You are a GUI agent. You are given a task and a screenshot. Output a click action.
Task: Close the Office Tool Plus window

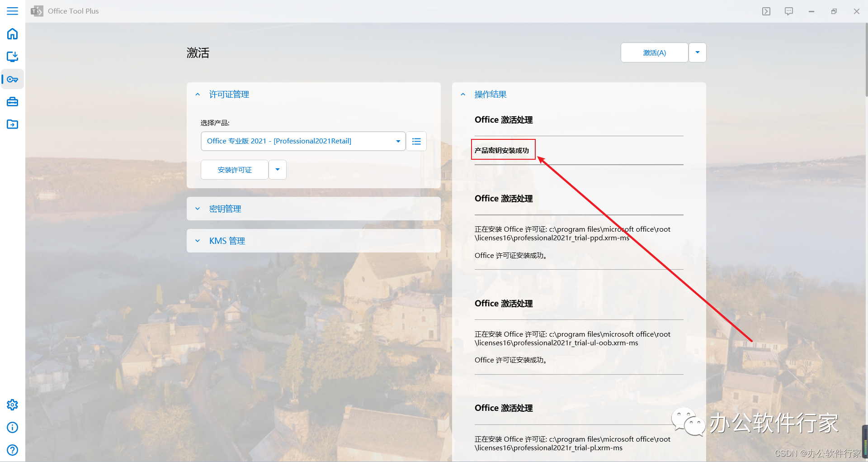coord(857,11)
